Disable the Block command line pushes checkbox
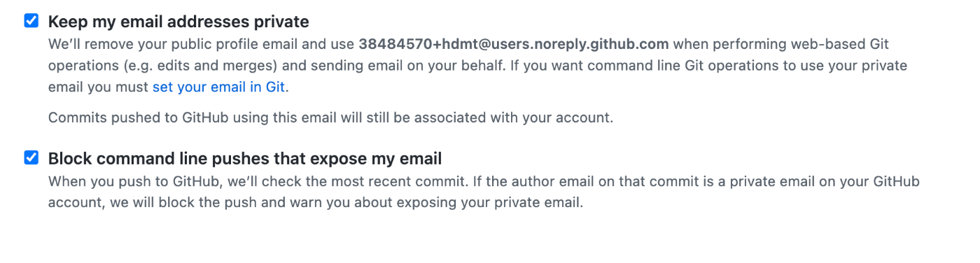 coord(31,158)
